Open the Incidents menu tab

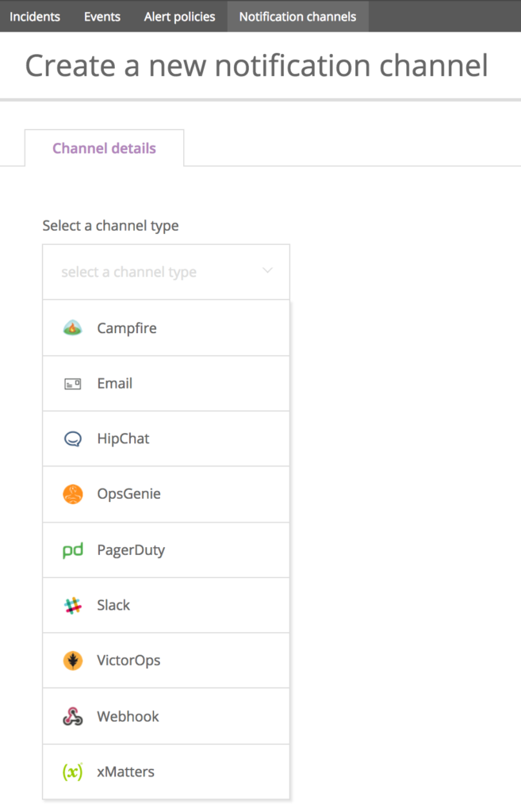click(35, 17)
